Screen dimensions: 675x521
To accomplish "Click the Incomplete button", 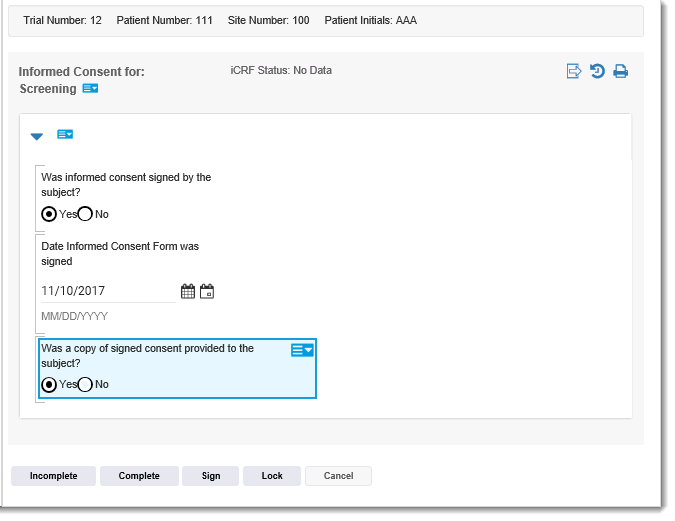I will [53, 476].
